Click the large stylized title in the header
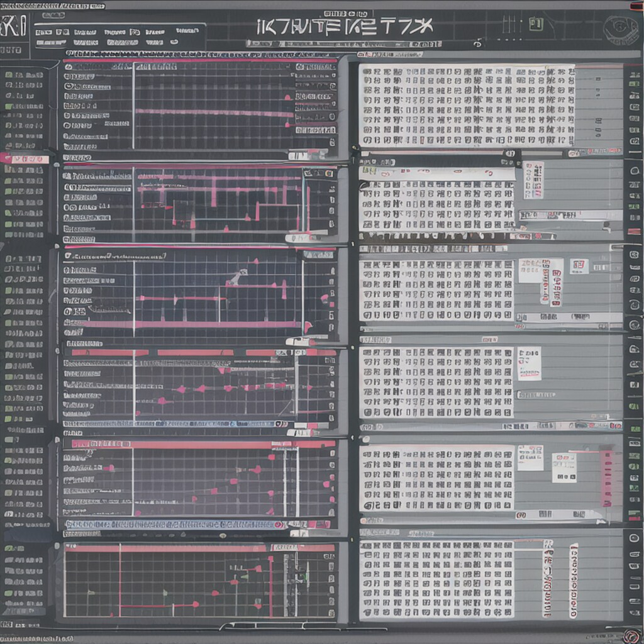This screenshot has height=644, width=644. (x=345, y=26)
